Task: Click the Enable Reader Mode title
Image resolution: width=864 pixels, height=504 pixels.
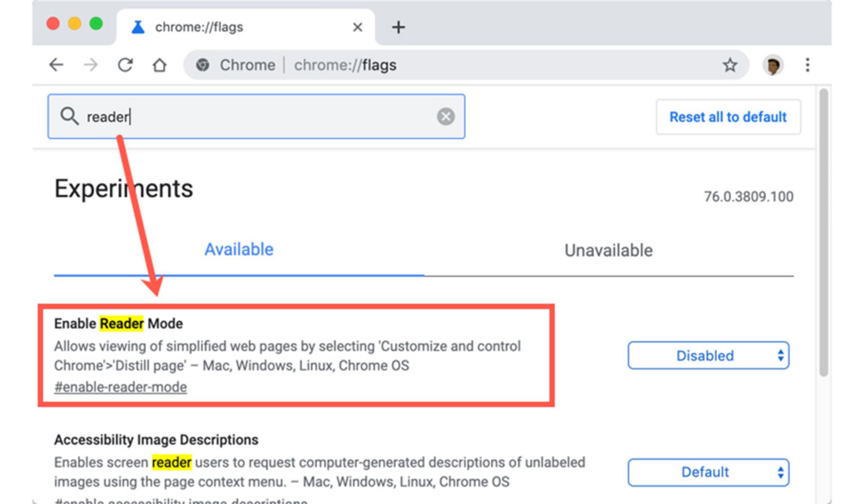Action: (118, 324)
